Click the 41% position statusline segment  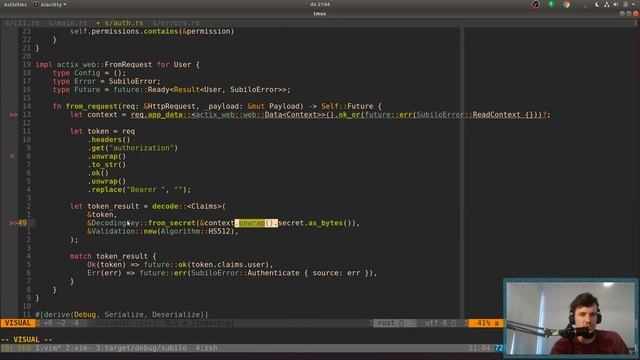pos(486,323)
